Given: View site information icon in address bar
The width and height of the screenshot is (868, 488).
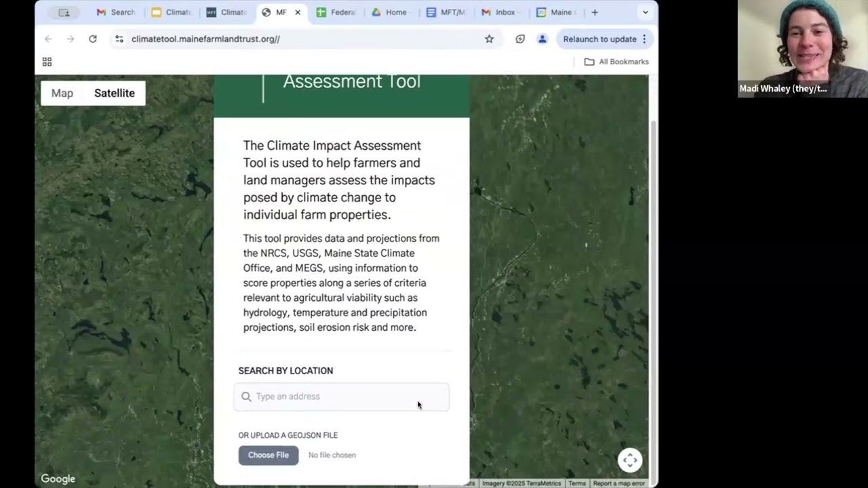Looking at the screenshot, I should click(x=119, y=39).
